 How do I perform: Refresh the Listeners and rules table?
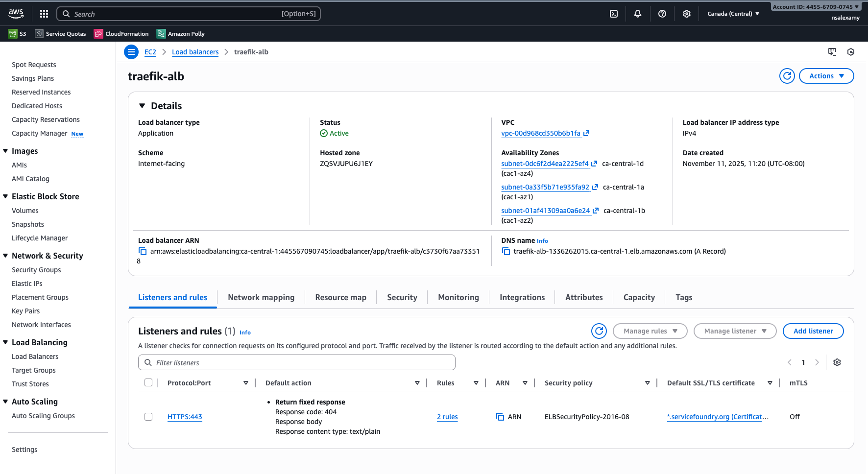(x=599, y=331)
